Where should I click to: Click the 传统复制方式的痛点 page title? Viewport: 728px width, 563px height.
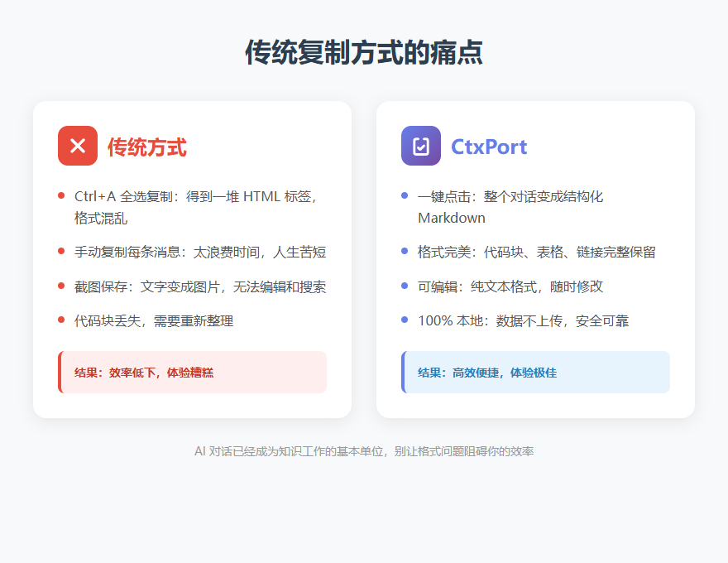[x=364, y=51]
